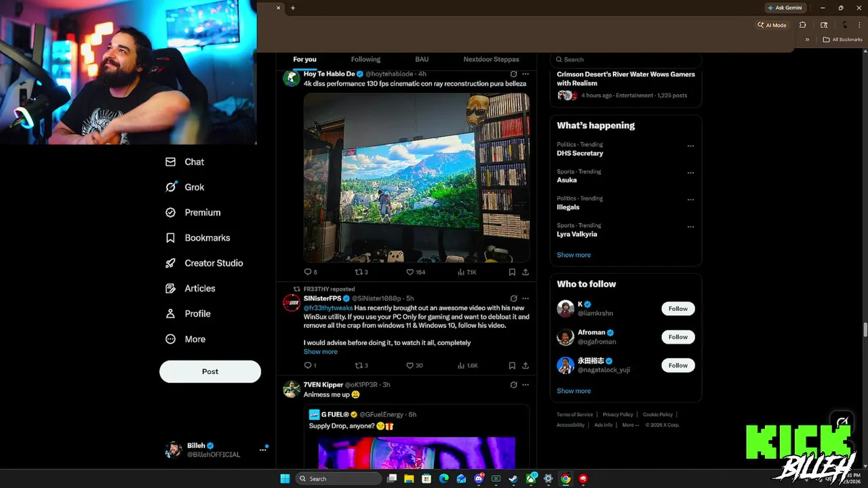The image size is (868, 488).
Task: Open more options on Hoy Te Hablo De post
Action: pos(525,74)
